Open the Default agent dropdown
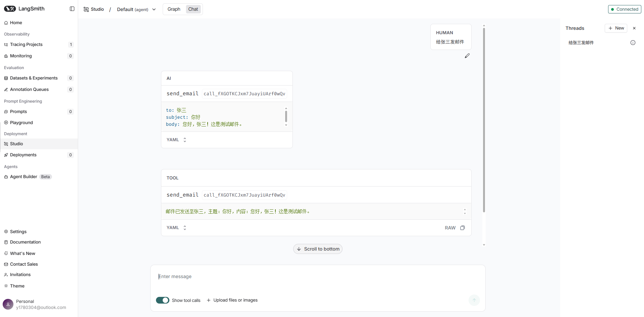This screenshot has width=644, height=317. (136, 9)
